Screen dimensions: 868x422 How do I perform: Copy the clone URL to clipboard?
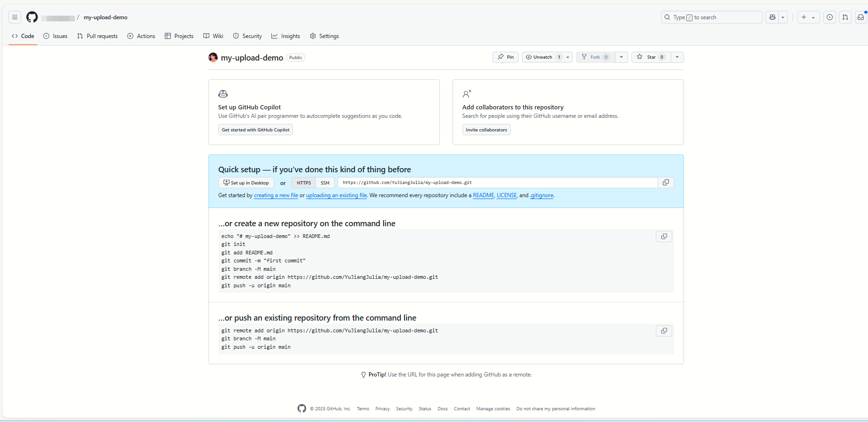click(x=666, y=183)
